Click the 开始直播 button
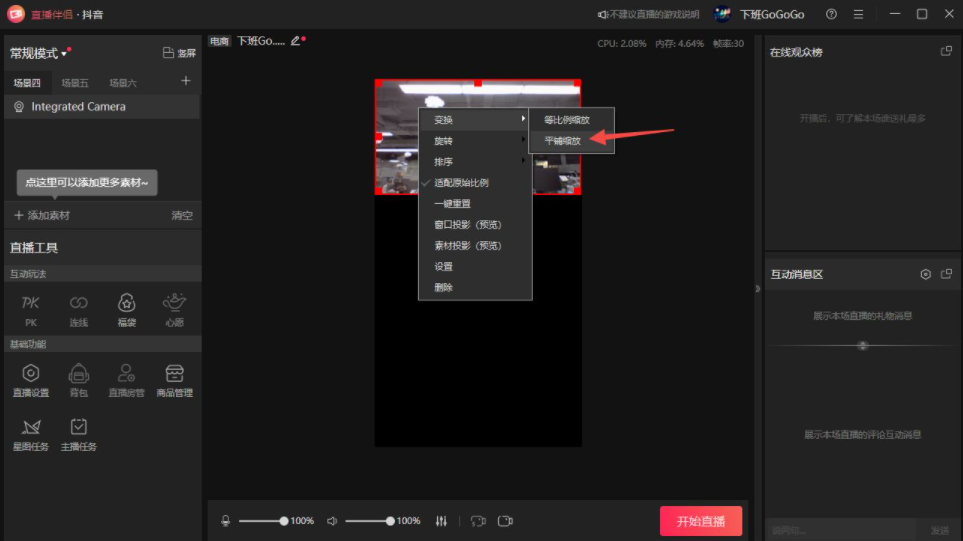 pyautogui.click(x=700, y=521)
